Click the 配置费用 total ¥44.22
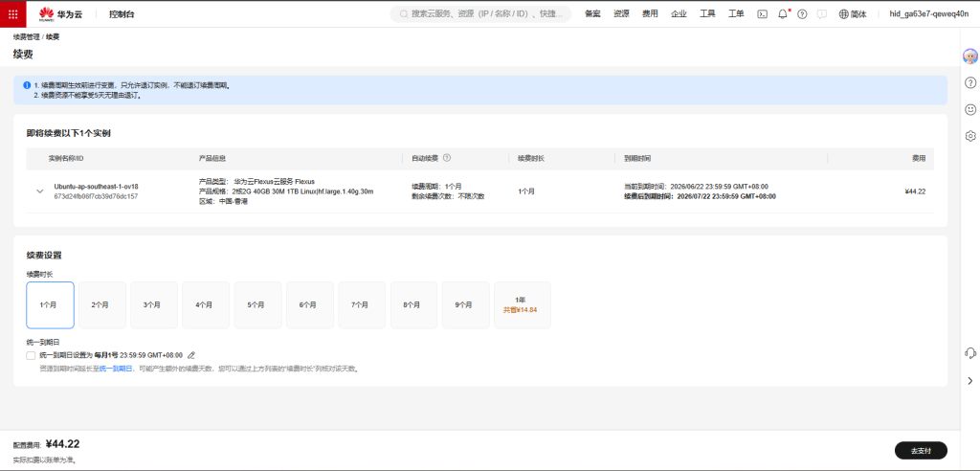The image size is (980, 471). [x=62, y=444]
